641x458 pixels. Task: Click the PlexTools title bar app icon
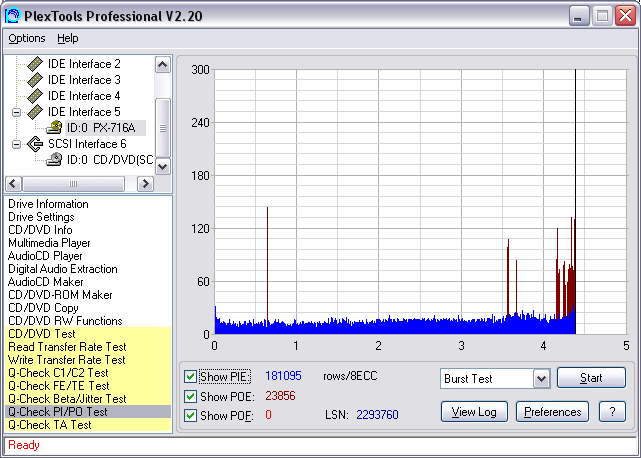12,16
